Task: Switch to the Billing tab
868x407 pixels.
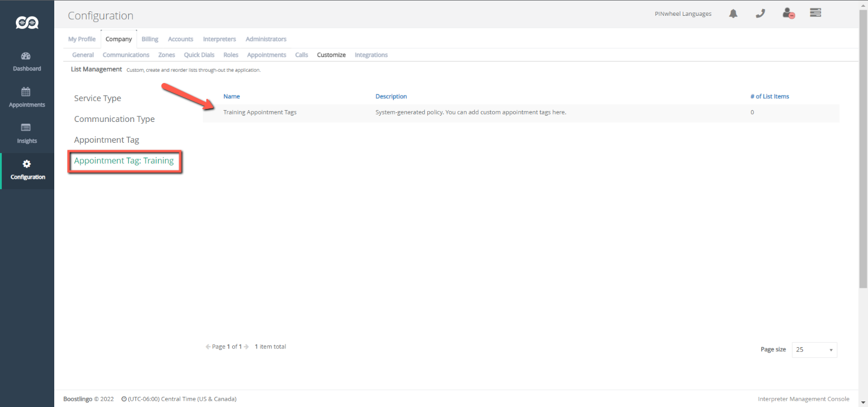Action: coord(150,39)
